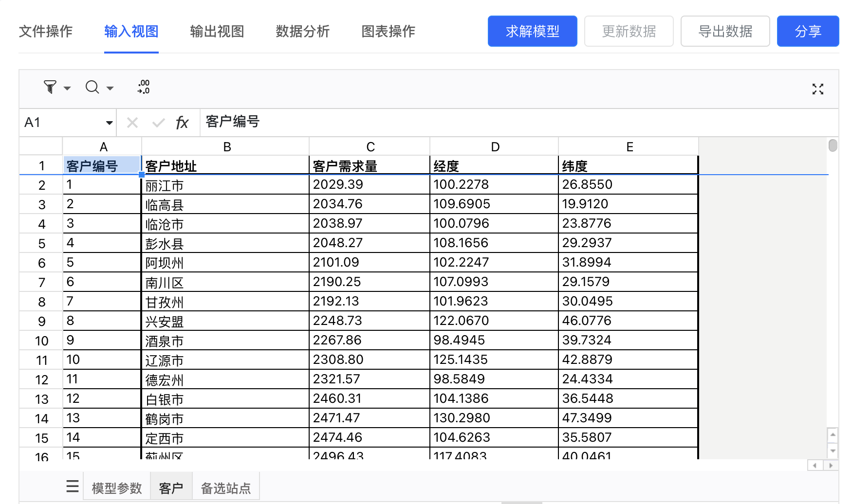The image size is (852, 504).
Task: Click the 导出数据 button
Action: [725, 32]
